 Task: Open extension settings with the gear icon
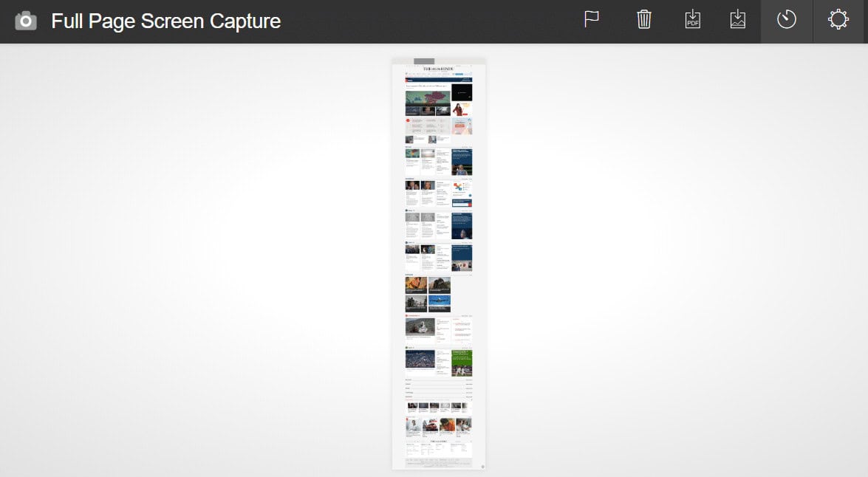(838, 20)
